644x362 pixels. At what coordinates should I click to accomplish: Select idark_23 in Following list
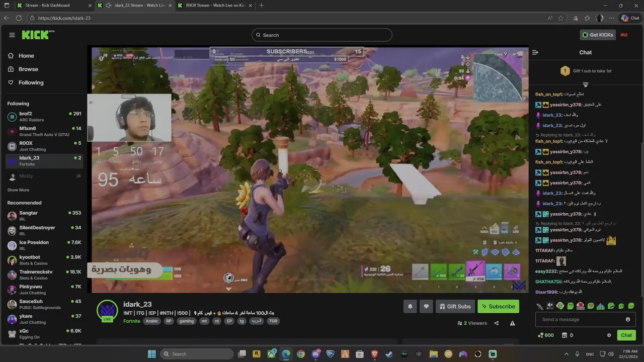pyautogui.click(x=44, y=161)
